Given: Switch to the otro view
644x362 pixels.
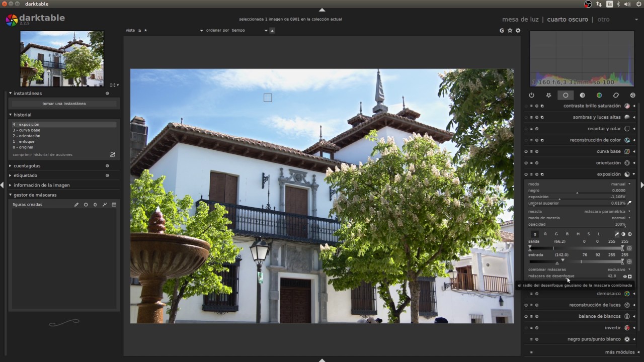Looking at the screenshot, I should [x=603, y=20].
